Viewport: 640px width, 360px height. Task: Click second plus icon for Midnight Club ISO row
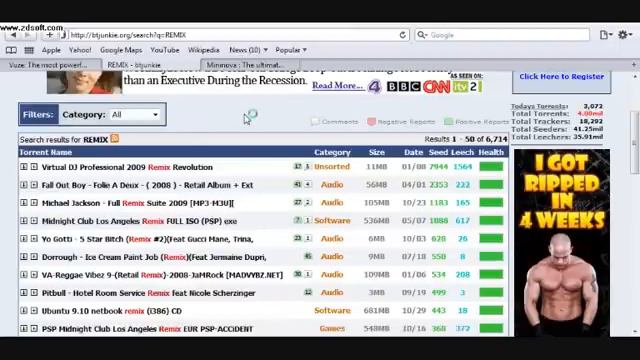34,221
